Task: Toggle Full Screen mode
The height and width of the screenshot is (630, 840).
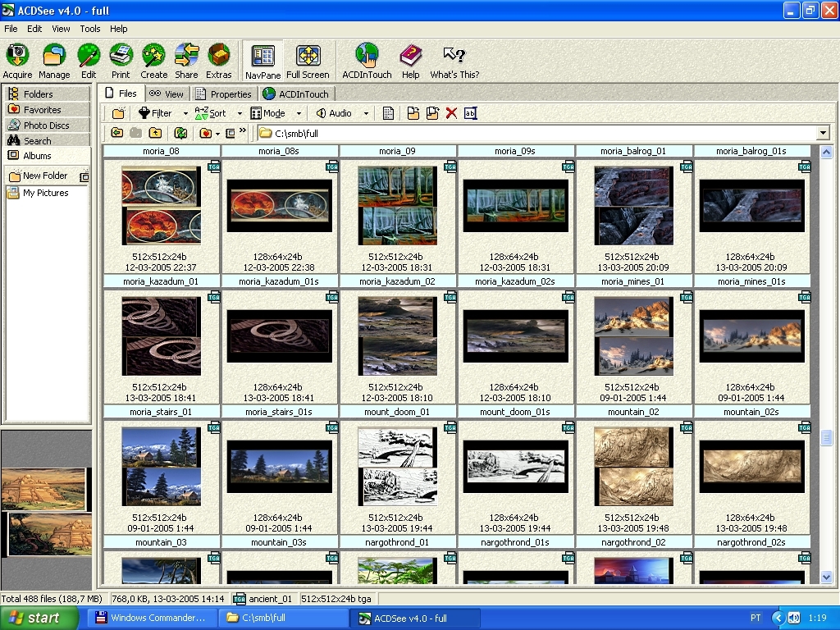Action: pyautogui.click(x=308, y=56)
